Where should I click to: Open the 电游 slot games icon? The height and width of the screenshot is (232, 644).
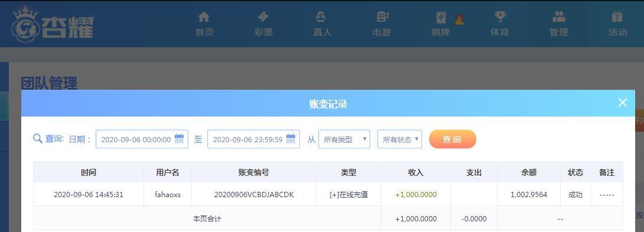click(382, 17)
